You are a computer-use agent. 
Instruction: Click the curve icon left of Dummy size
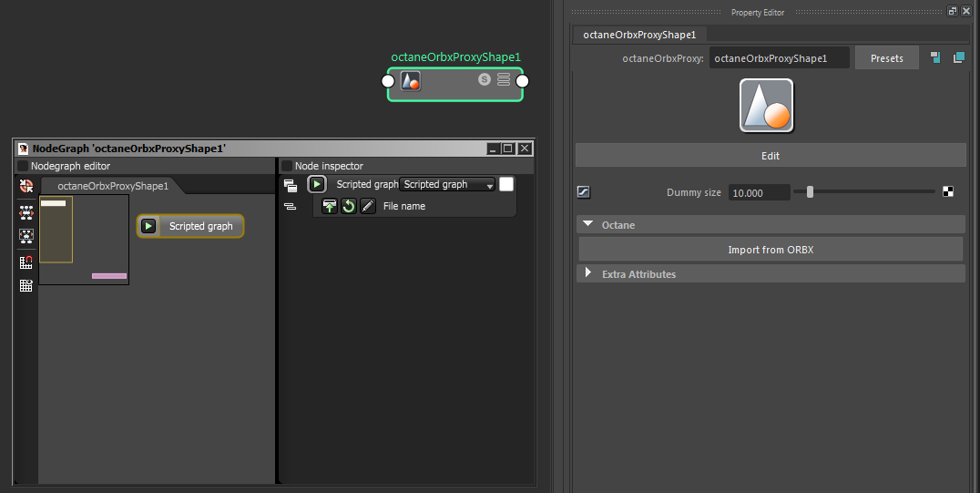pos(583,192)
